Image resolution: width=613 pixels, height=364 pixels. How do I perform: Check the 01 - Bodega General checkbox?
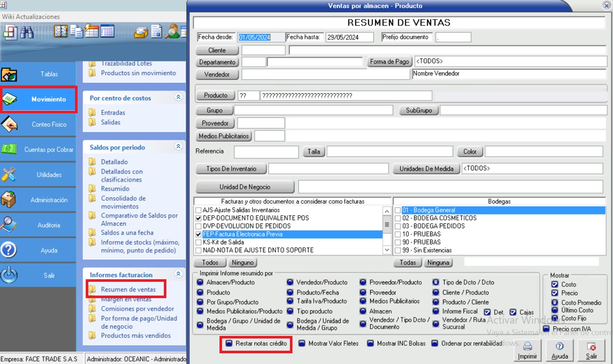pos(398,210)
